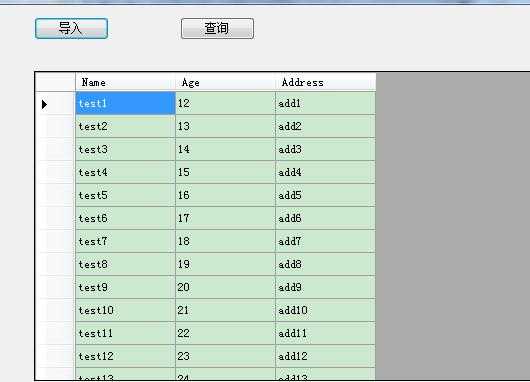
Task: Select the test9 name cell
Action: pos(125,287)
